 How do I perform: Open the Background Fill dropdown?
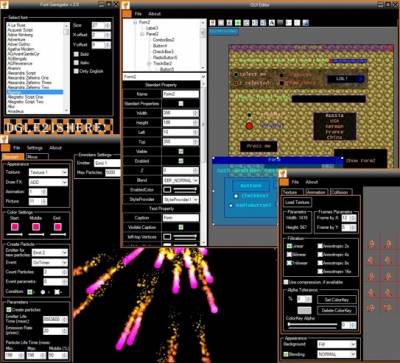[x=337, y=344]
